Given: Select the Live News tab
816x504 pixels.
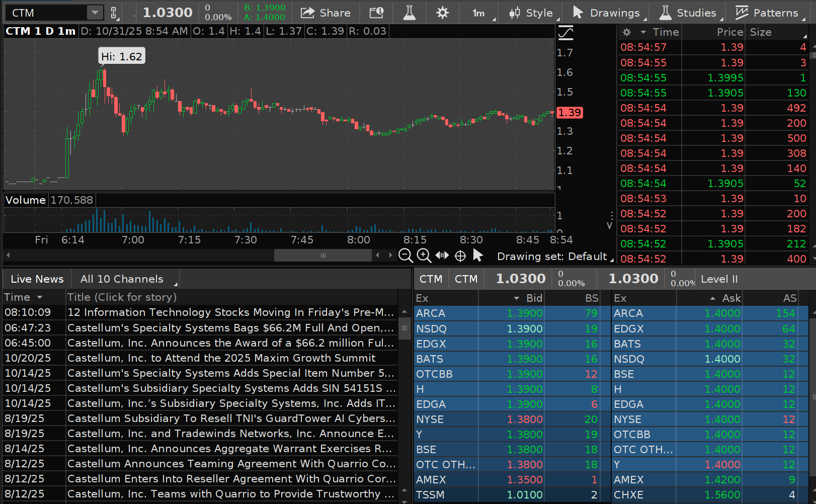Looking at the screenshot, I should pyautogui.click(x=37, y=279).
